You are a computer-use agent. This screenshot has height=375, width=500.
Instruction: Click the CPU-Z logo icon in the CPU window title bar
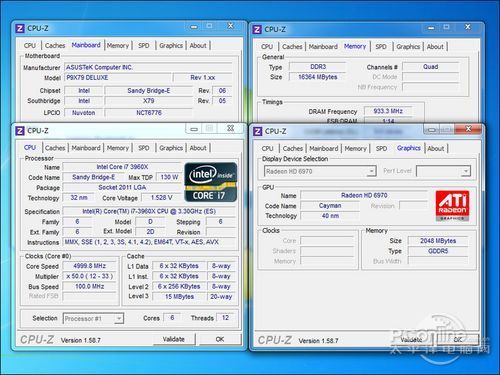20,131
